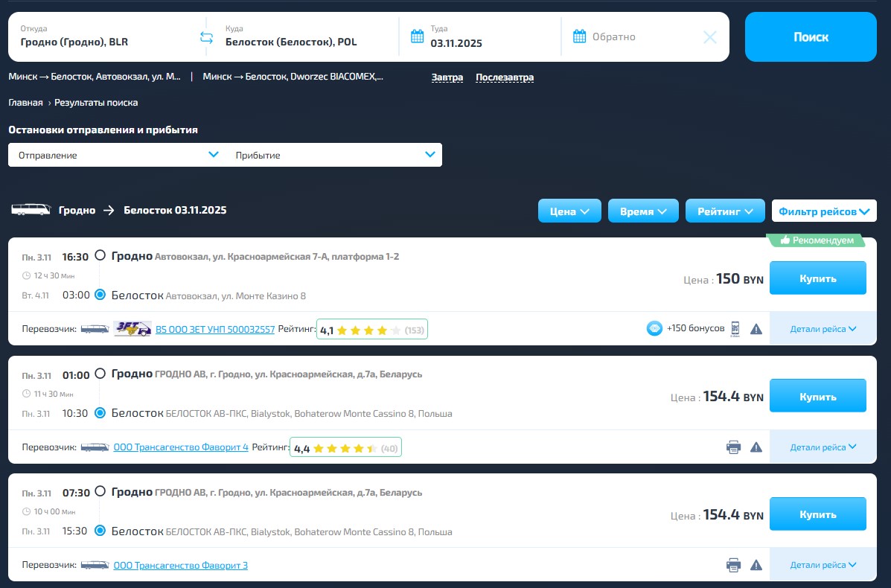Clear the return date with the X icon
The image size is (891, 588).
point(710,37)
